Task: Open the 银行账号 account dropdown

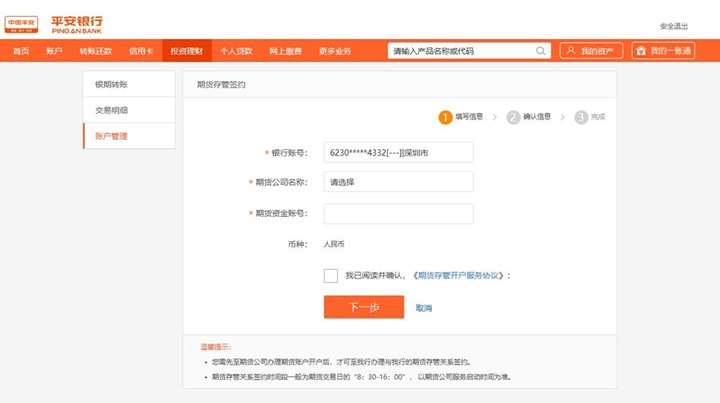Action: coord(398,153)
